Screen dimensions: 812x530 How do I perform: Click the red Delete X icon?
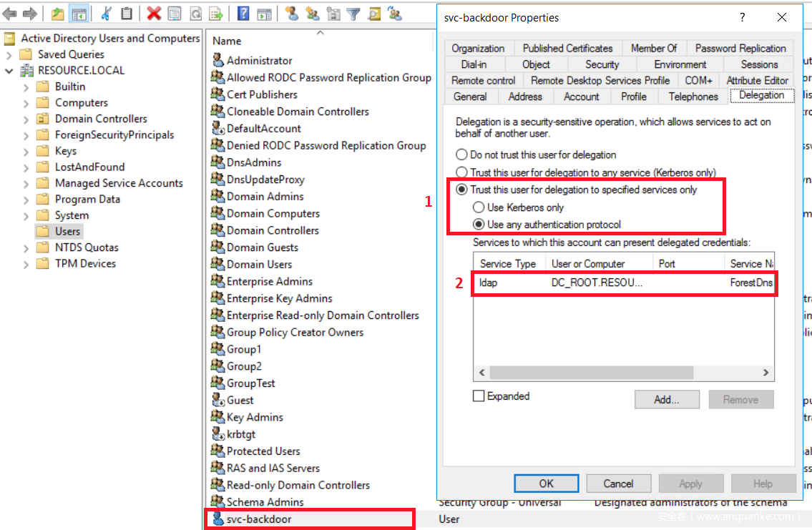click(154, 14)
